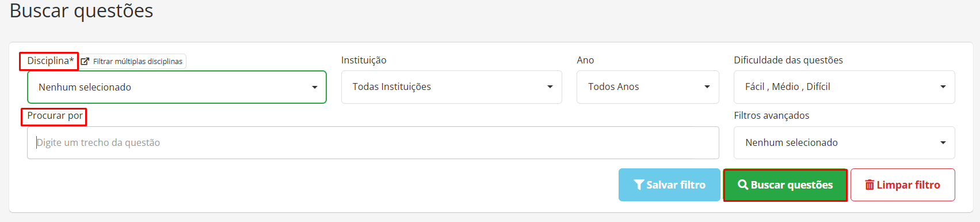Click the magnifier icon on Buscar questões
Viewport: 980px width, 222px height.
743,185
